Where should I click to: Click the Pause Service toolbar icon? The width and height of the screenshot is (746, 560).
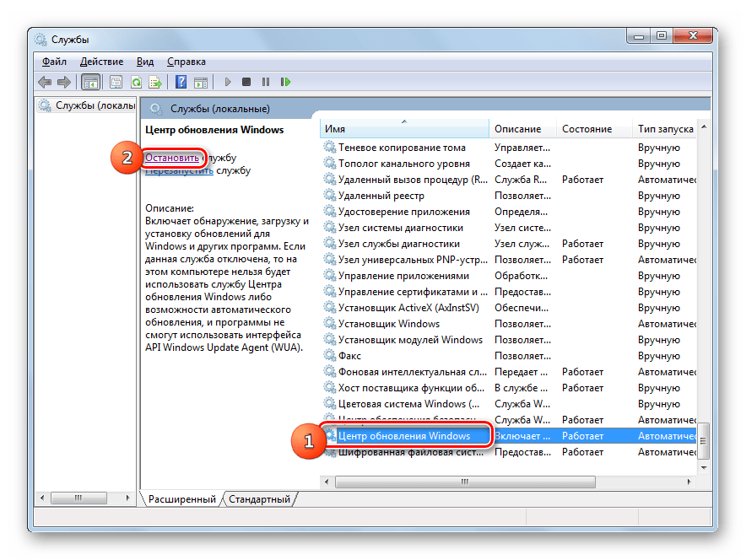266,83
